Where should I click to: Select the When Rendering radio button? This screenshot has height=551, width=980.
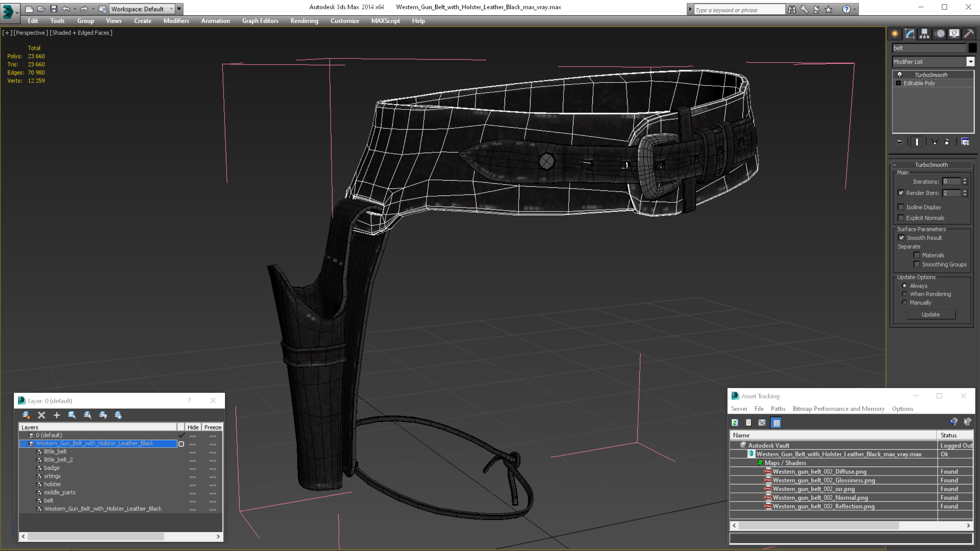[x=904, y=294]
